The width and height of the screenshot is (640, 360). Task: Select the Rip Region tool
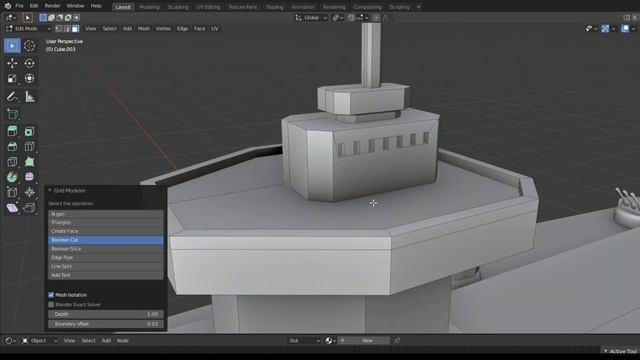tap(29, 208)
